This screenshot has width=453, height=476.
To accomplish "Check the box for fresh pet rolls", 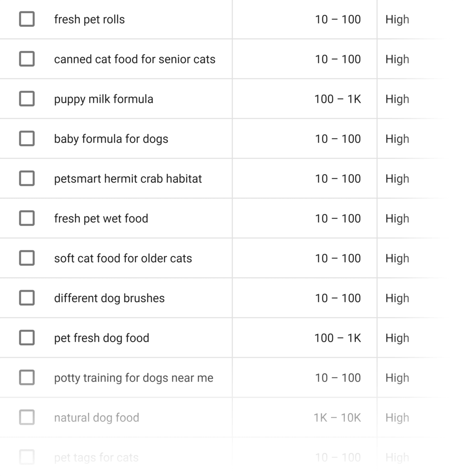I will click(x=27, y=19).
